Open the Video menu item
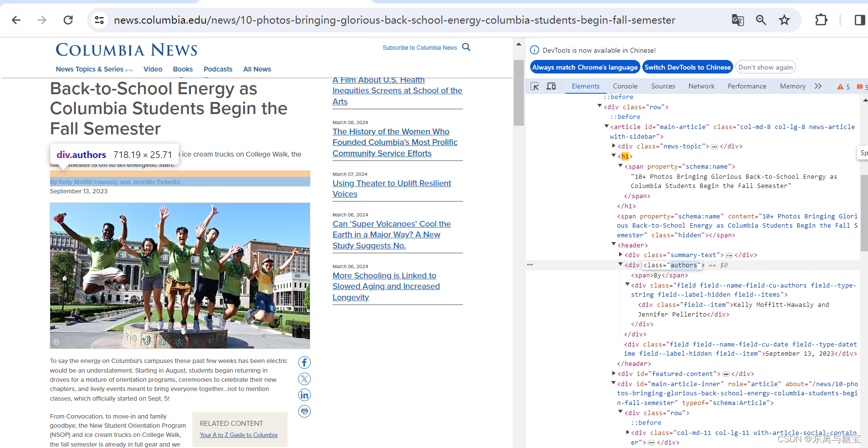The image size is (868, 448). [153, 69]
